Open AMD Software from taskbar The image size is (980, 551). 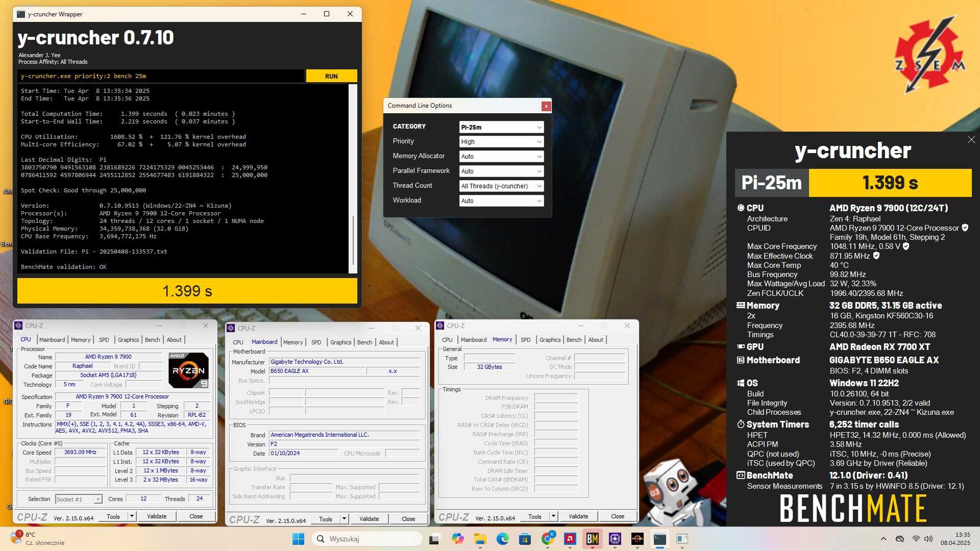pos(570,539)
